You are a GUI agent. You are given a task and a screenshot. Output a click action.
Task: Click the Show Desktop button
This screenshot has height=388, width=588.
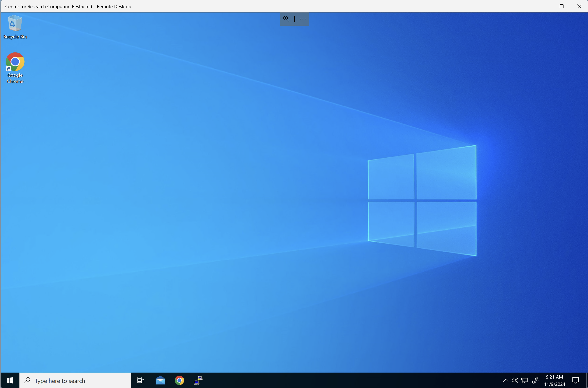pos(586,380)
